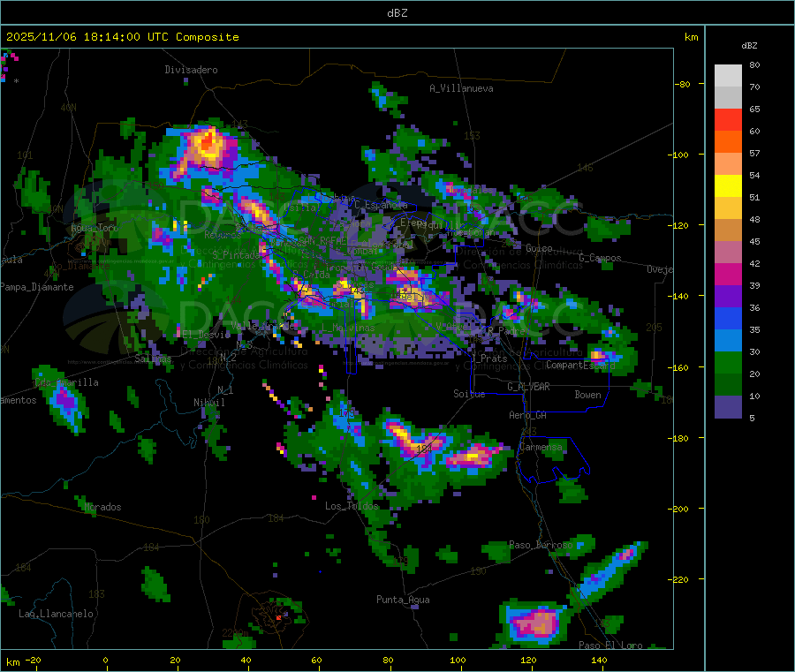Click the dBZ title at top center
This screenshot has height=672, width=795.
(397, 13)
